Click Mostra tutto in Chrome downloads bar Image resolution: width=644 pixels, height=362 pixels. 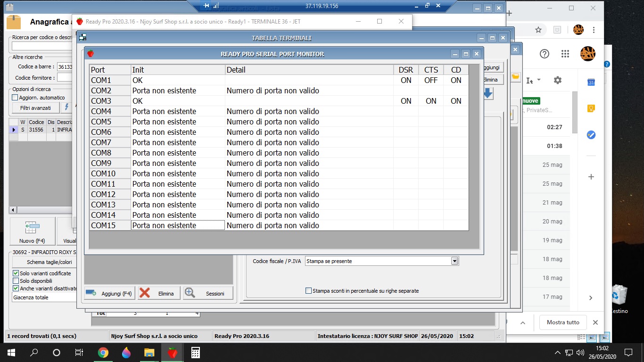(563, 322)
